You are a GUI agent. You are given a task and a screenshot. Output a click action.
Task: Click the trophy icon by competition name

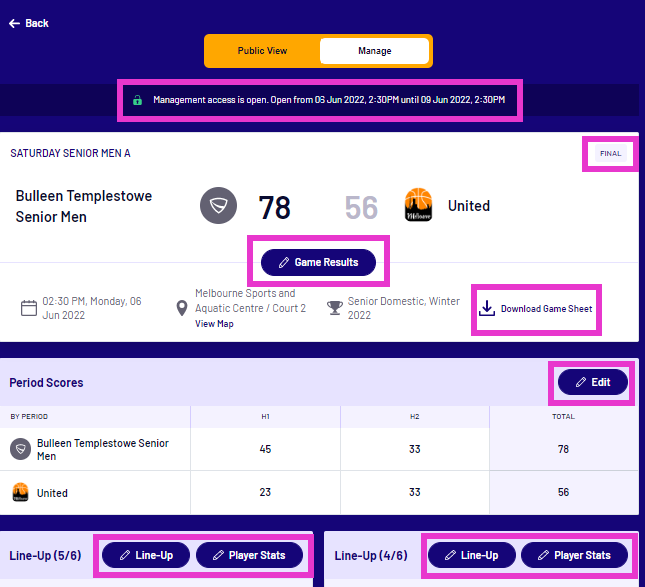click(x=335, y=307)
